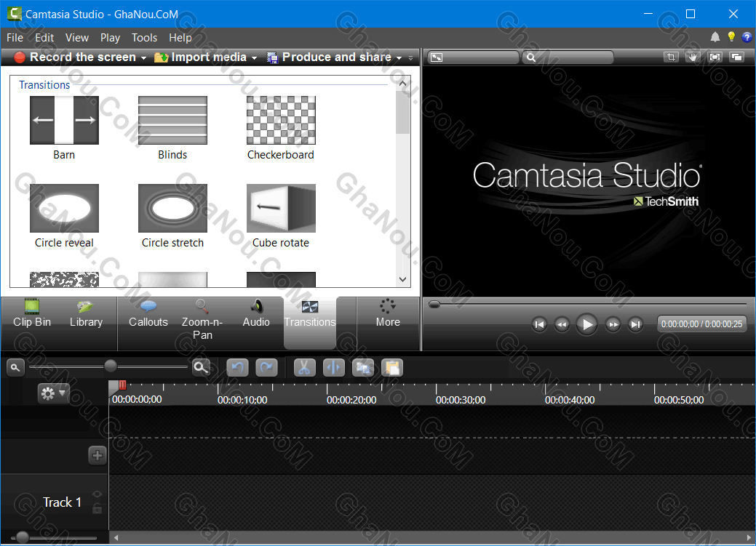Activate the Pan hand tool

tap(693, 57)
